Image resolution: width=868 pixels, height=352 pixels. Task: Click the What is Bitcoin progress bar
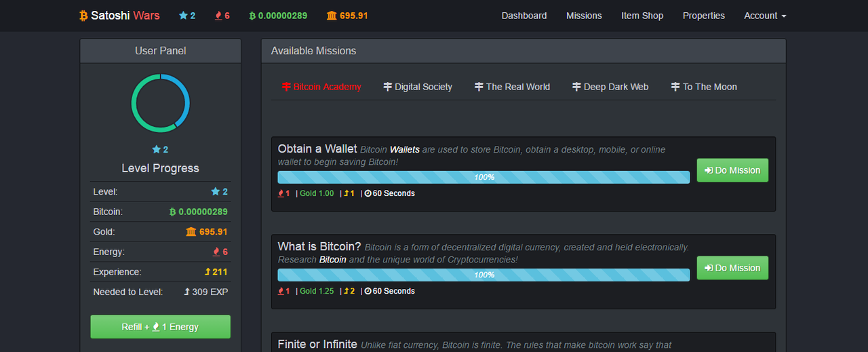484,275
